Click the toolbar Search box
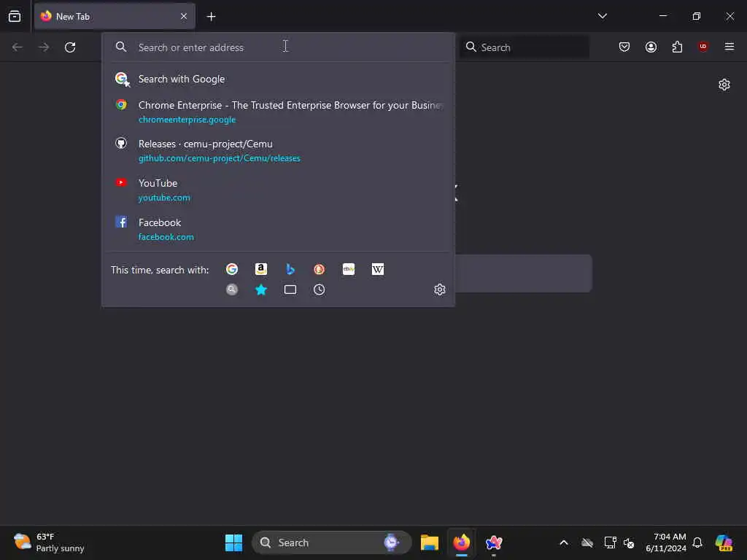The image size is (747, 560). click(x=524, y=47)
